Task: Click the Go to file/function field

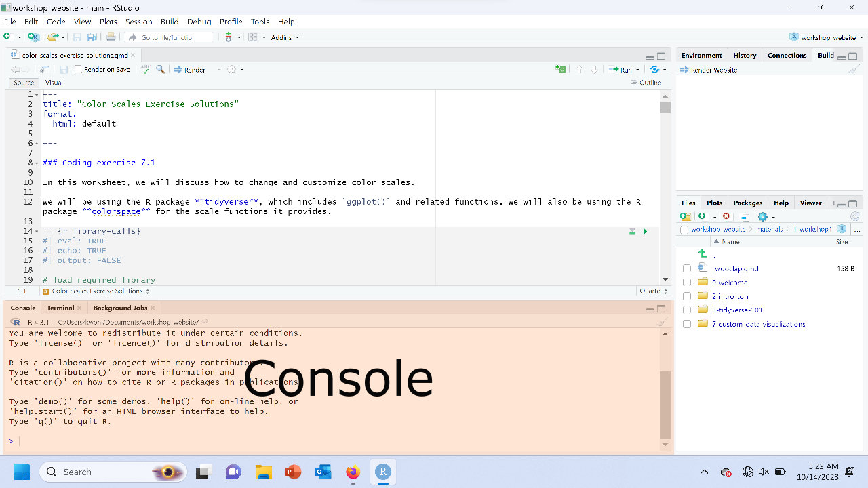Action: [169, 37]
